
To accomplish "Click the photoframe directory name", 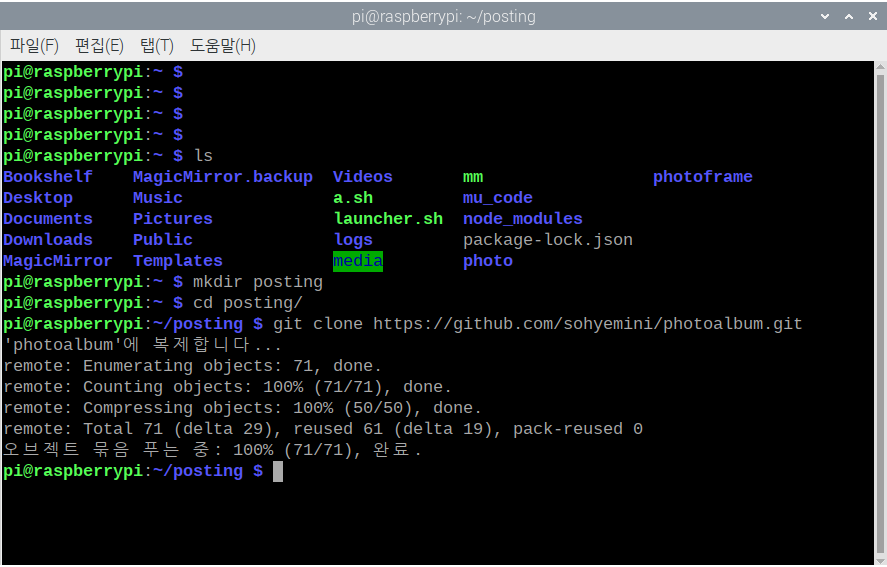I will pos(703,177).
